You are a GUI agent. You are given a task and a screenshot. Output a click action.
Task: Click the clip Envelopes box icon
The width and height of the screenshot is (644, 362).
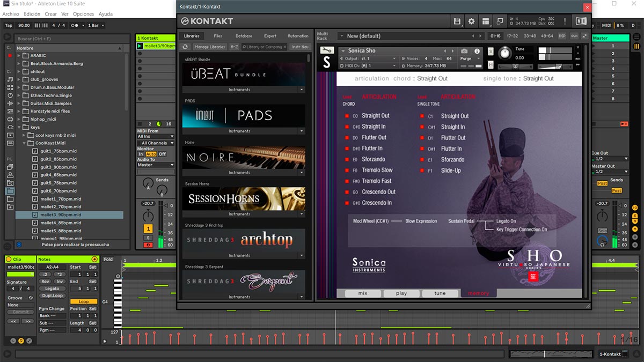click(x=29, y=341)
